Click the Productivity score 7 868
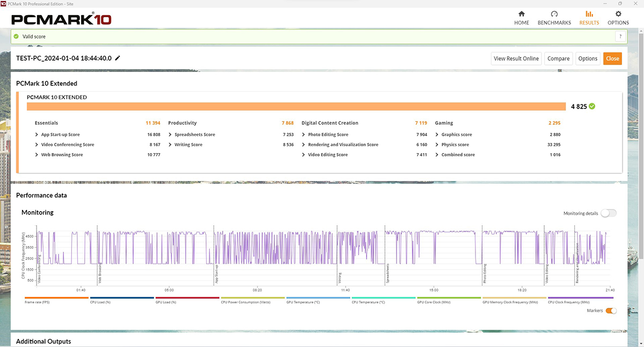The height and width of the screenshot is (347, 644). tap(288, 123)
